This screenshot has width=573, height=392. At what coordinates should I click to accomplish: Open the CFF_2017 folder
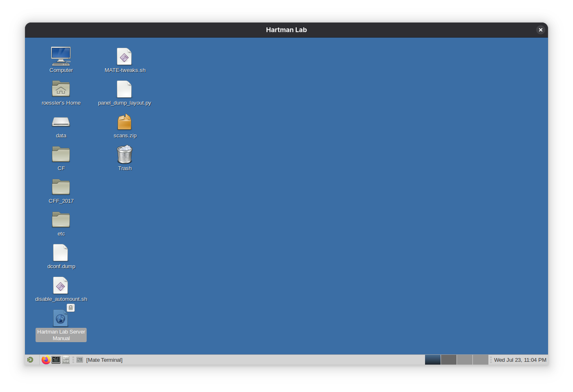pyautogui.click(x=60, y=187)
